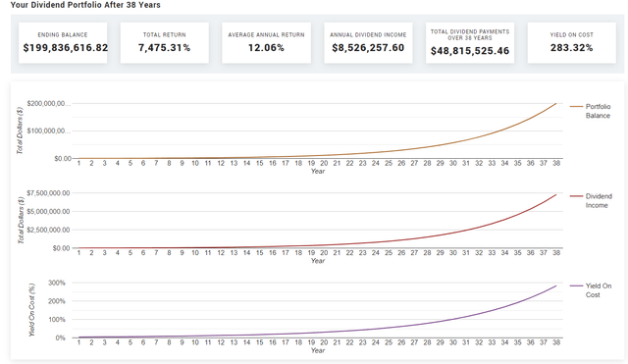Viewport: 628px width, 364px height.
Task: Click the 200% axis label on Yield chart
Action: click(x=57, y=301)
